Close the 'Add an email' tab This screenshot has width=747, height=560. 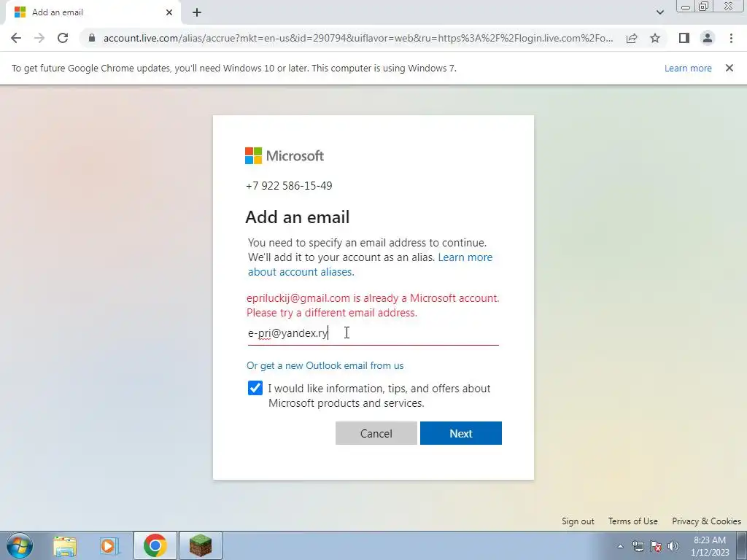coord(169,12)
